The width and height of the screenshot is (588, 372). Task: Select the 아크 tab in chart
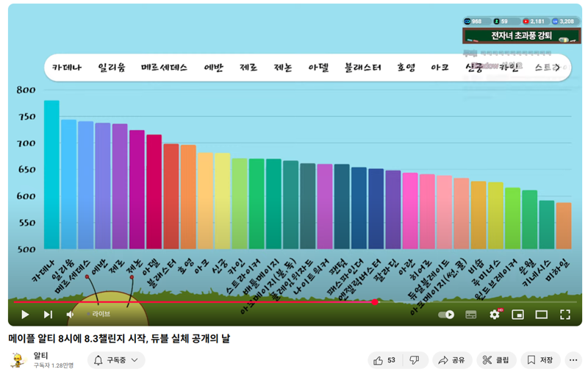coord(440,68)
